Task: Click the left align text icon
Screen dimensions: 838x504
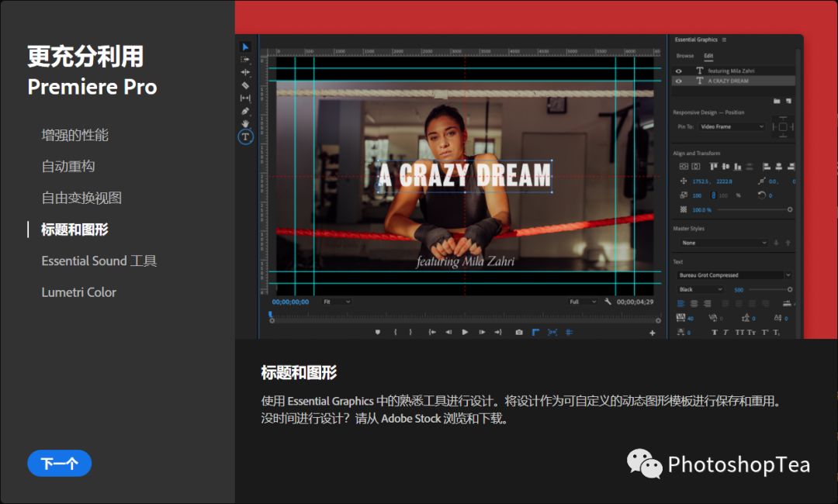Action: click(x=681, y=304)
